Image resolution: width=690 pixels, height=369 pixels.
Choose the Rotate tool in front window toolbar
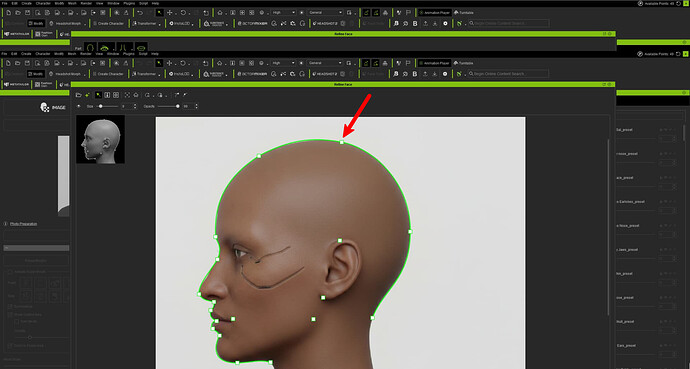point(183,63)
